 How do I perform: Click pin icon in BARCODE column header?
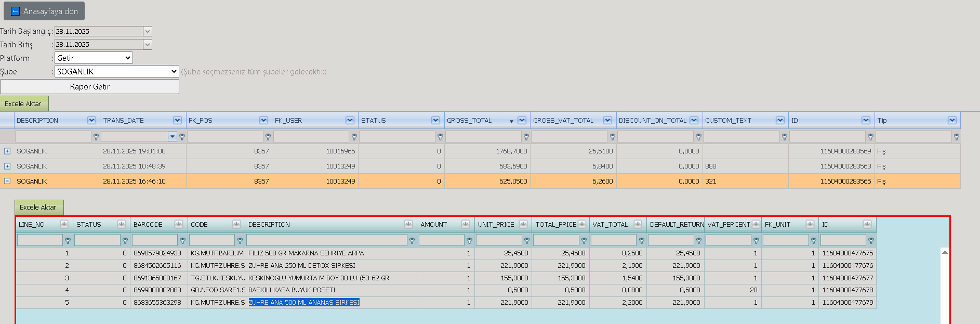pyautogui.click(x=179, y=224)
